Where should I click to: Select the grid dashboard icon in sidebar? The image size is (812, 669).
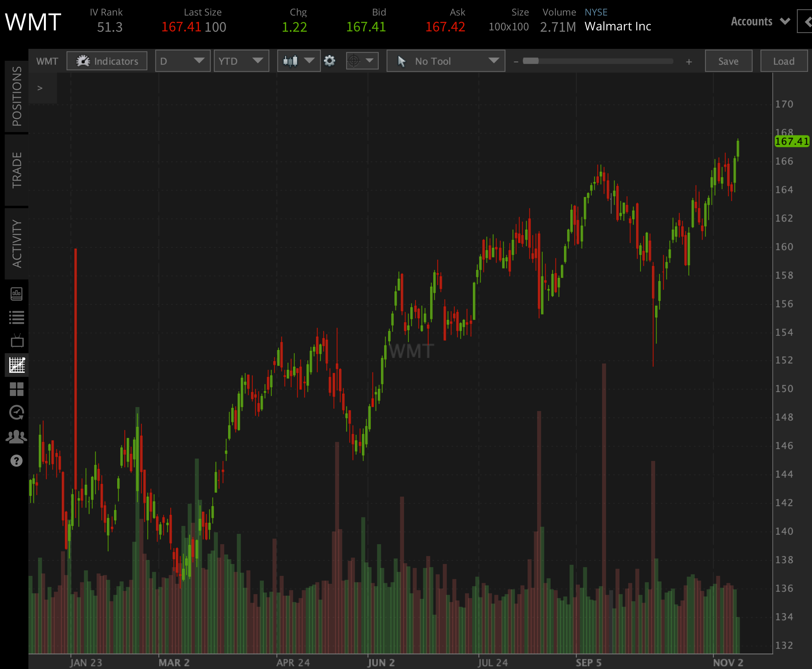point(17,388)
